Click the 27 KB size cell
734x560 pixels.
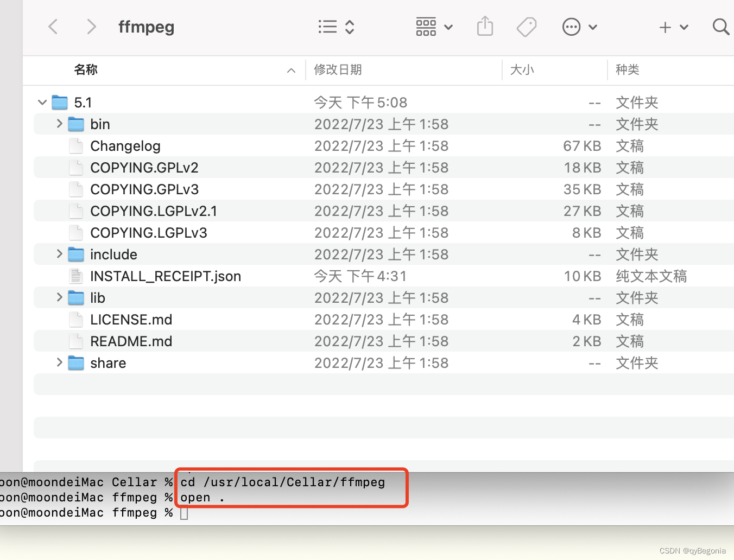click(582, 211)
